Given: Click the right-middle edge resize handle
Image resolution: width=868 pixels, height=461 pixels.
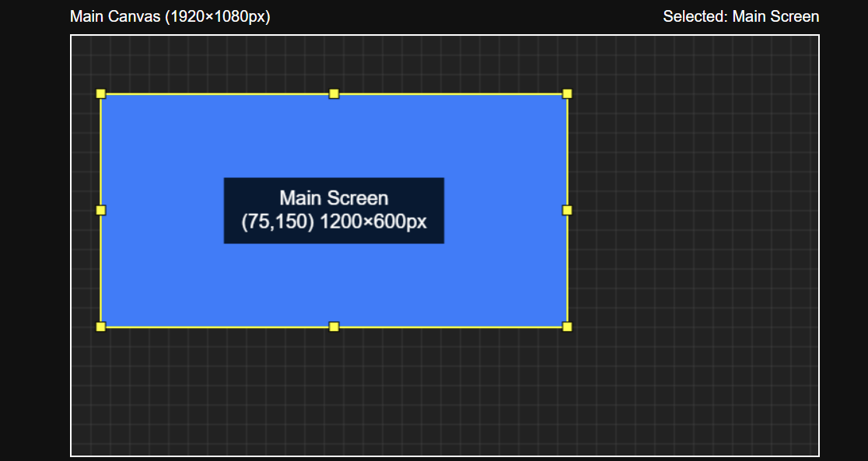Looking at the screenshot, I should 567,211.
